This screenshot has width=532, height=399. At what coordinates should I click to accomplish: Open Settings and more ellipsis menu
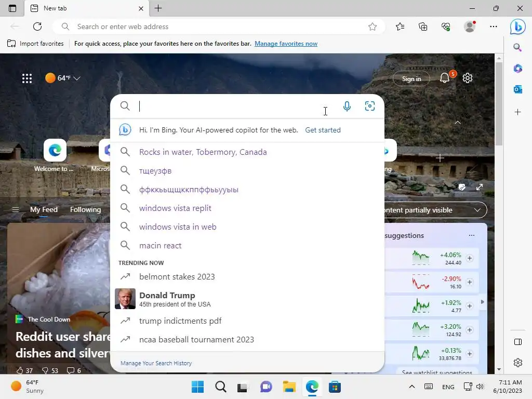point(494,26)
